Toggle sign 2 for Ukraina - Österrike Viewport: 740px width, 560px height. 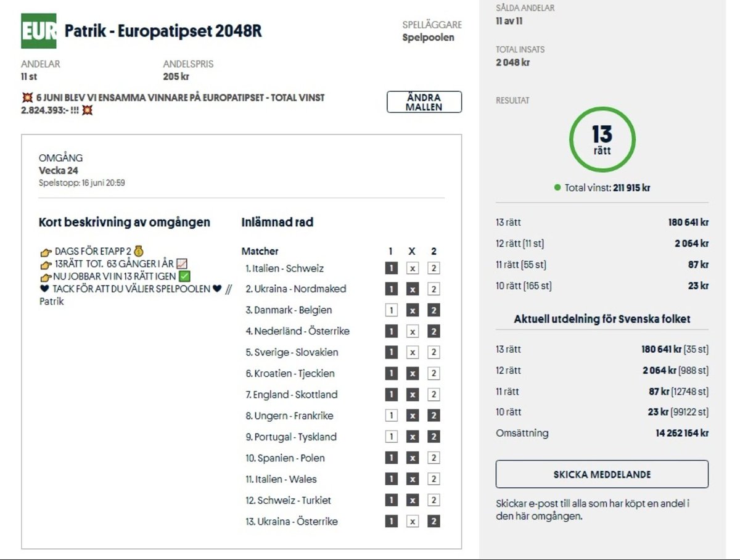pos(434,521)
